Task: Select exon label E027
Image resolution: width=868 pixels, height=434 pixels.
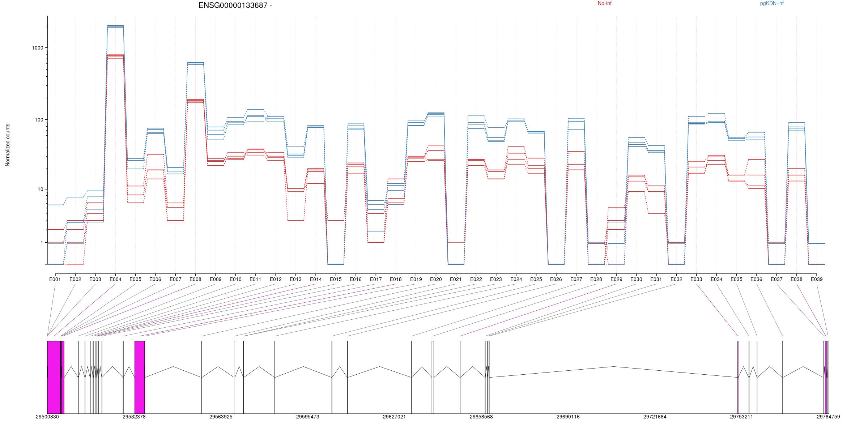Action: tap(576, 279)
